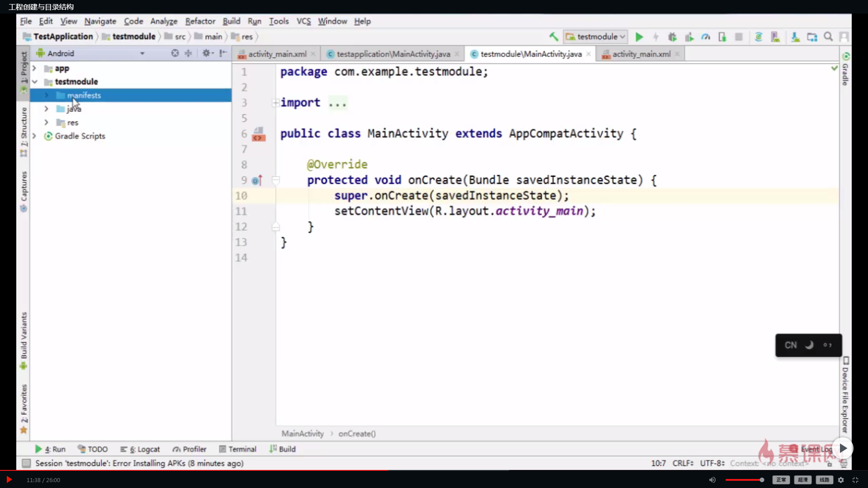The width and height of the screenshot is (868, 488).
Task: Click the Stop square icon
Action: pyautogui.click(x=739, y=37)
